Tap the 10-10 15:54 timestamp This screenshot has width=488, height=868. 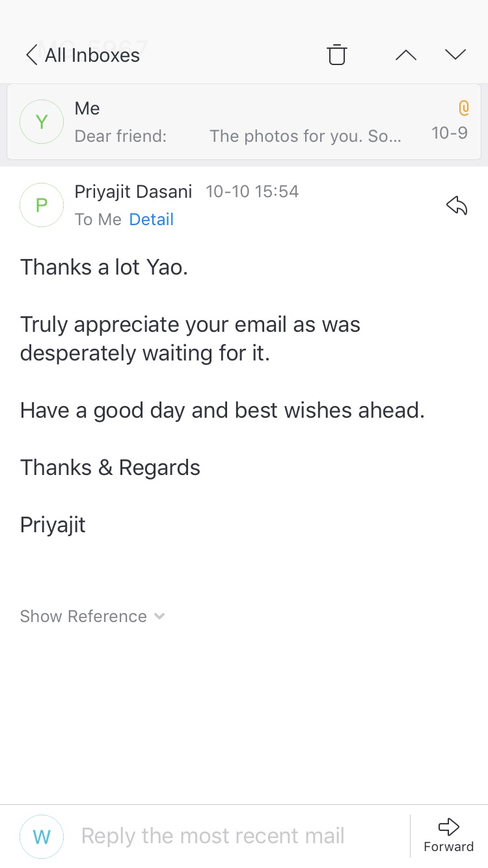(252, 191)
